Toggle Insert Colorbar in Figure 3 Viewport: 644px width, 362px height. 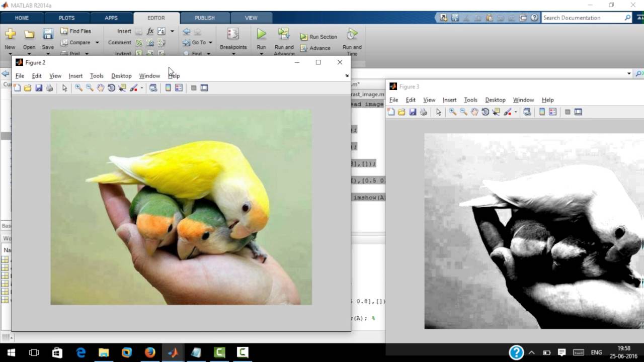[x=542, y=112]
